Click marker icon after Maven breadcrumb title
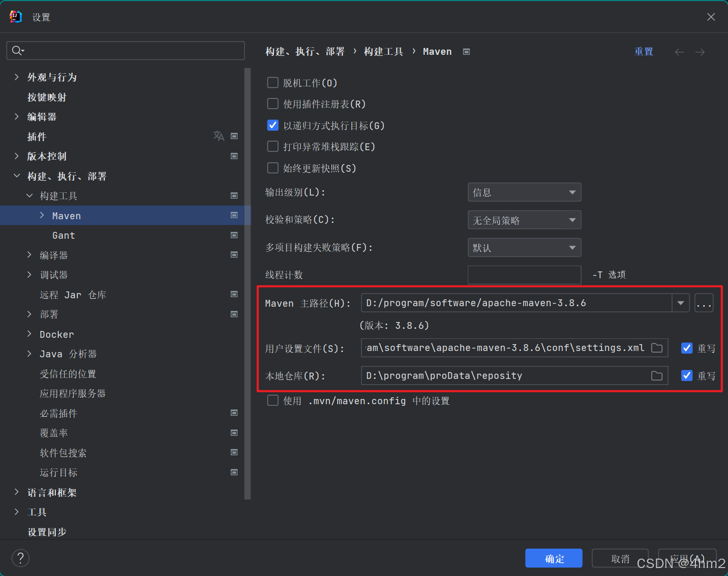The image size is (728, 576). [466, 52]
